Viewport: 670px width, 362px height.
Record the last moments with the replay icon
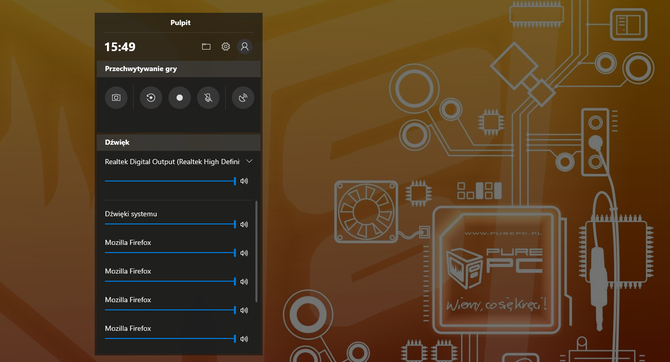pos(151,98)
